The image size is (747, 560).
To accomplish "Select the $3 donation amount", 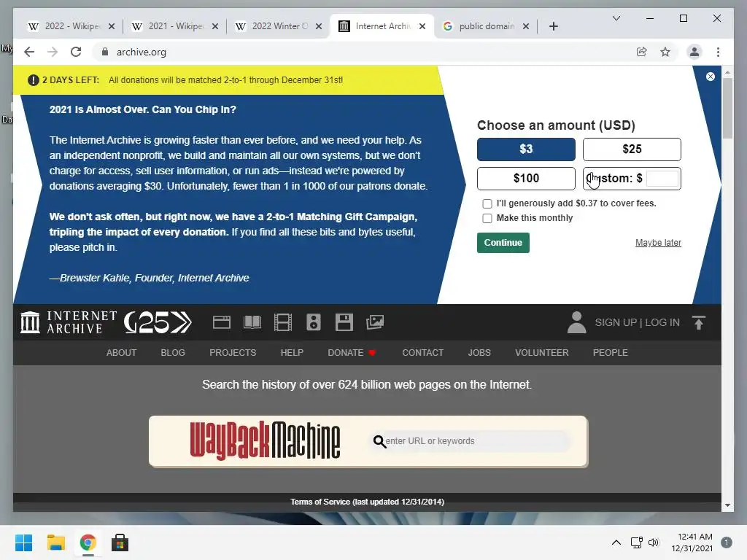I will (x=526, y=149).
